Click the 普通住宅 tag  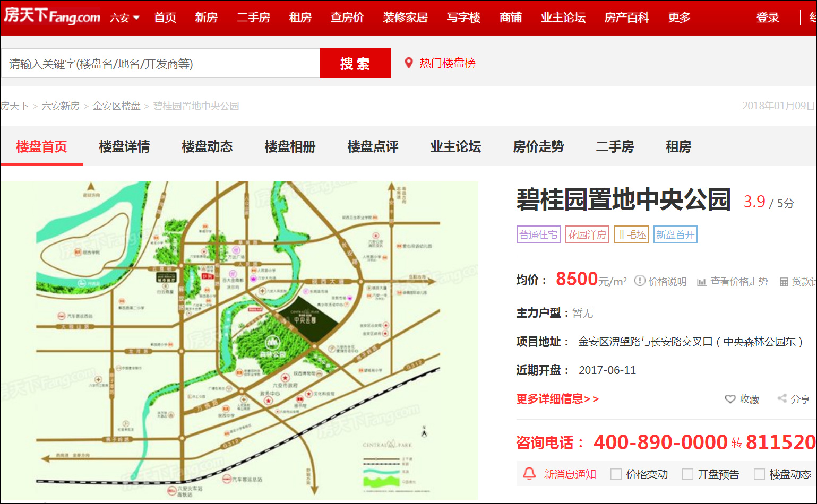pos(538,234)
